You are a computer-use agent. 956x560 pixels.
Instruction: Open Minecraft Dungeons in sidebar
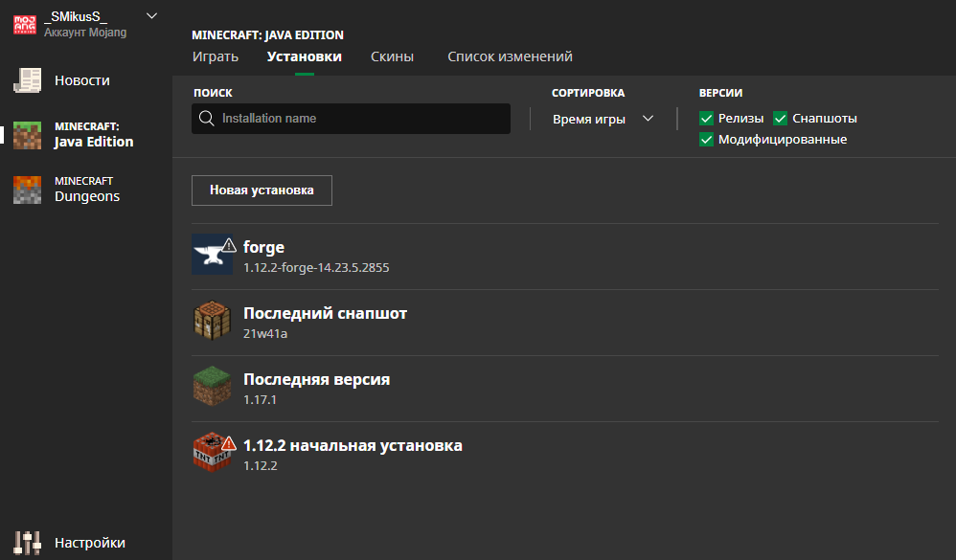(x=86, y=190)
